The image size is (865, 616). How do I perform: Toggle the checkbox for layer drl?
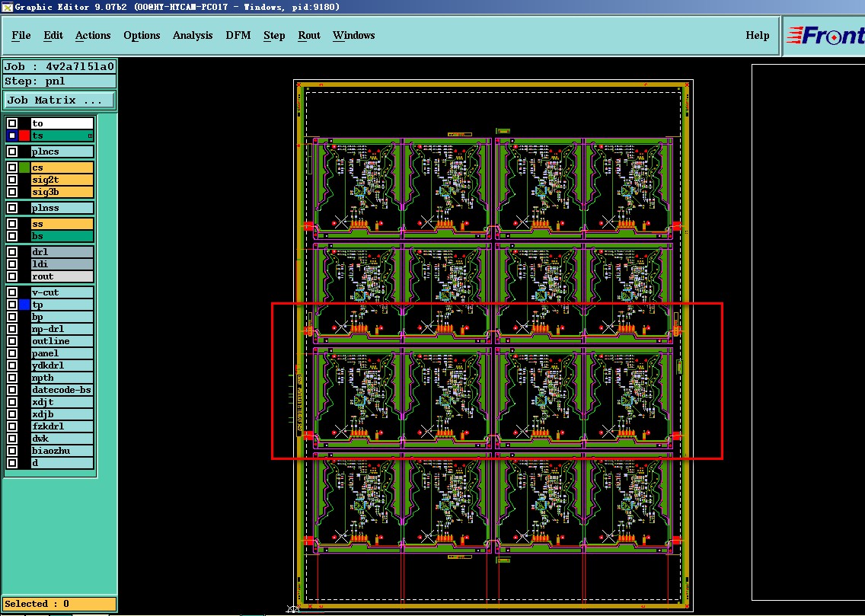click(x=12, y=252)
